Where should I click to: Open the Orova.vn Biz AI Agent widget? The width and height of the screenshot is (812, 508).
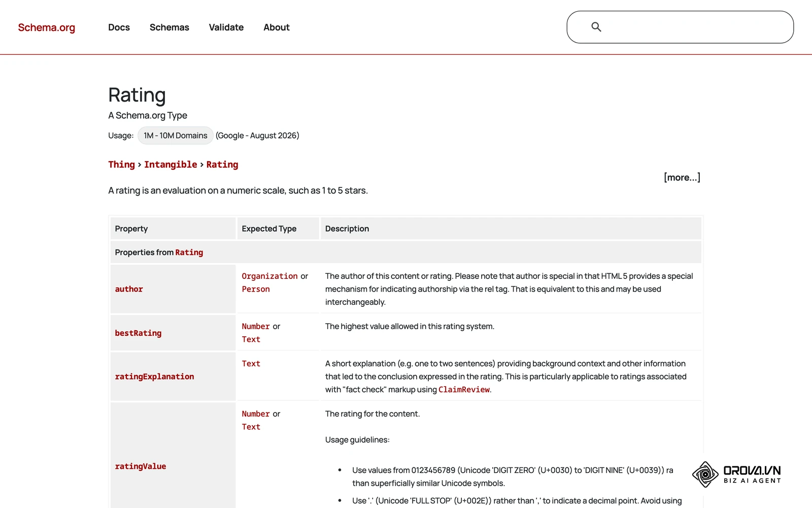tap(736, 474)
